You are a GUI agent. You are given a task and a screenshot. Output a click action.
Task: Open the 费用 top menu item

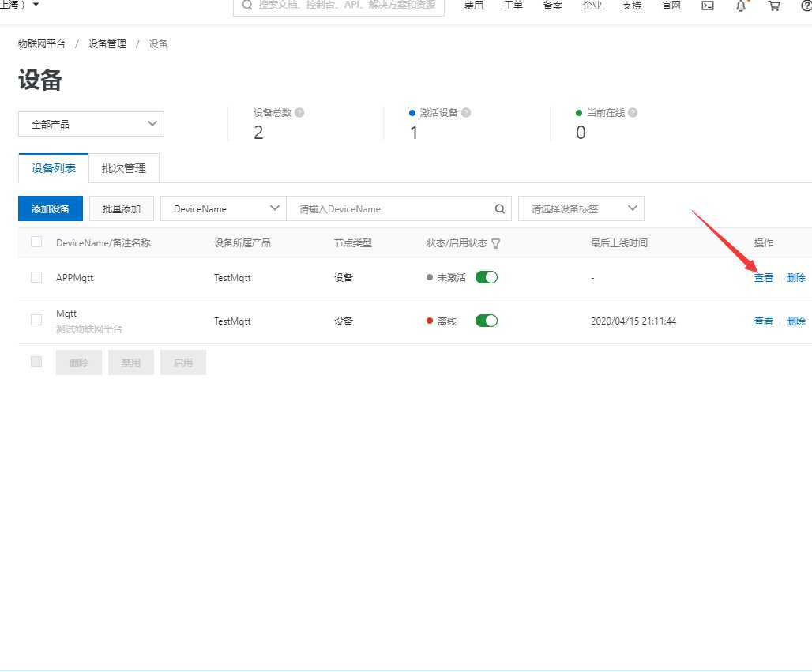pyautogui.click(x=473, y=6)
